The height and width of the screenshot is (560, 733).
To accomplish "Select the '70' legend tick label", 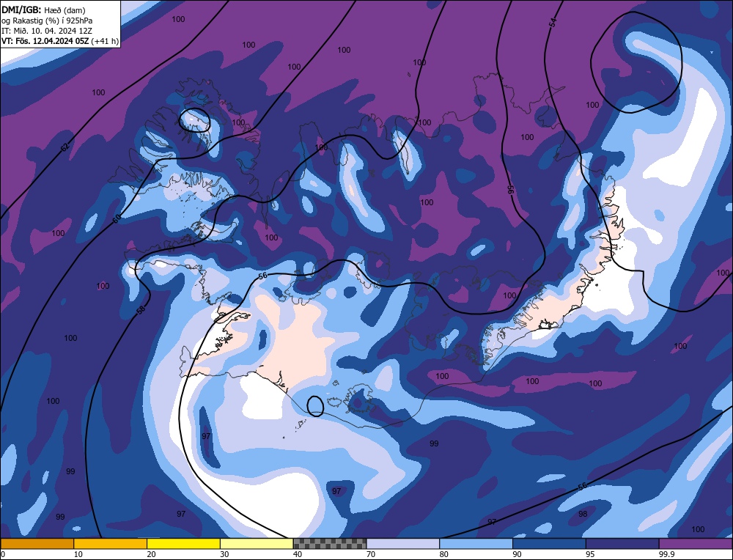I will tap(371, 554).
